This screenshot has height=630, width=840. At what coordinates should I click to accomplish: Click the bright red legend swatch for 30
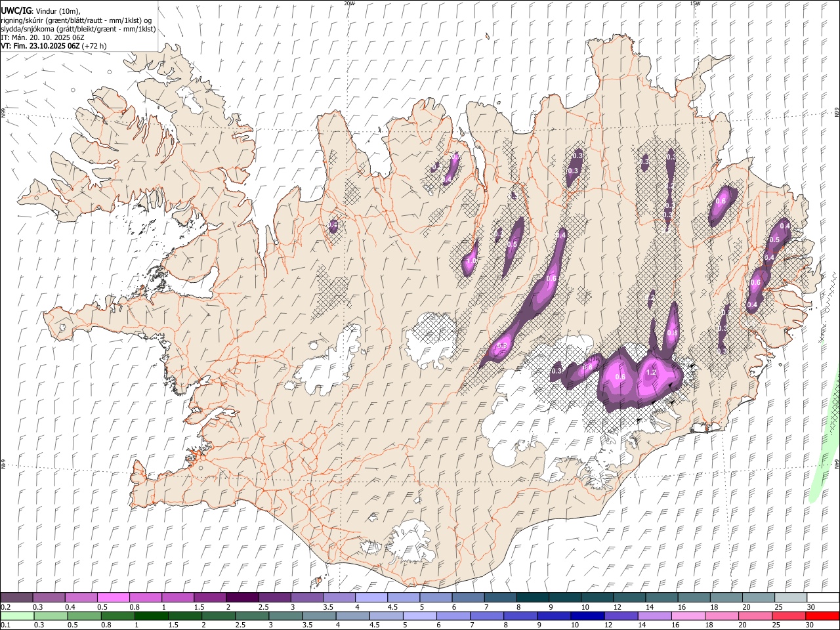click(823, 616)
